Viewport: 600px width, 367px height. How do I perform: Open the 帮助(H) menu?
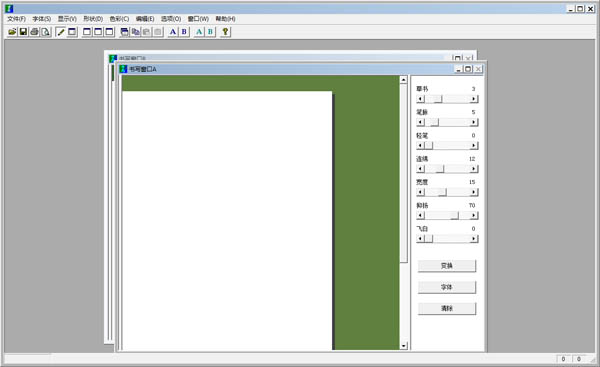tap(225, 19)
